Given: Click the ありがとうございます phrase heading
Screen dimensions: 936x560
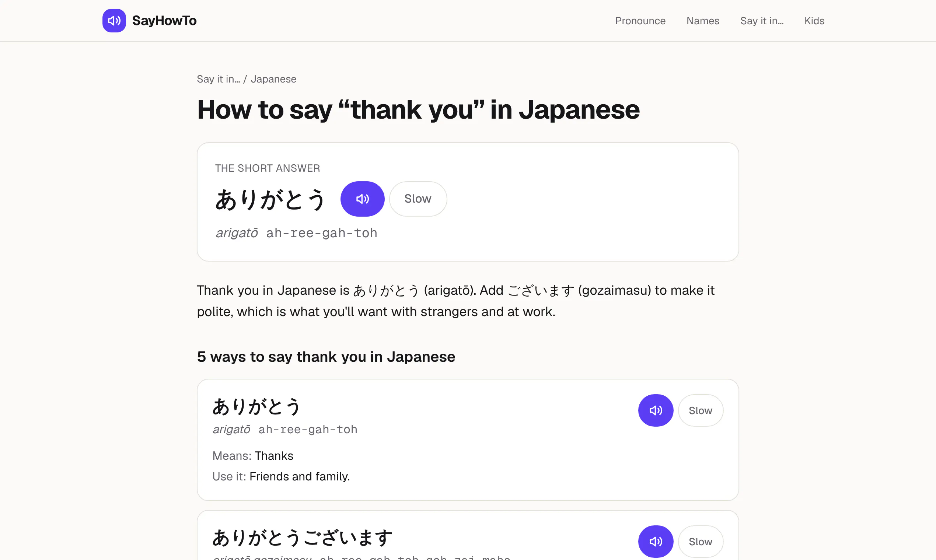Looking at the screenshot, I should pyautogui.click(x=303, y=538).
